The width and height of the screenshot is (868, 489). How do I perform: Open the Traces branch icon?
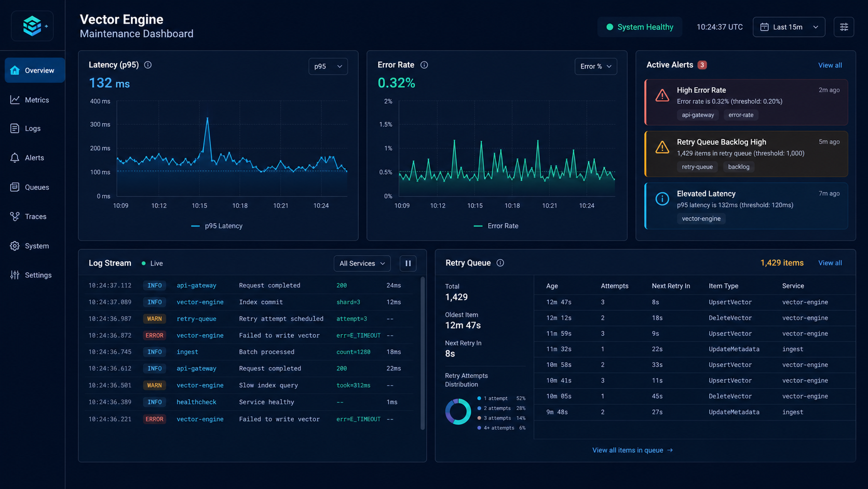15,216
